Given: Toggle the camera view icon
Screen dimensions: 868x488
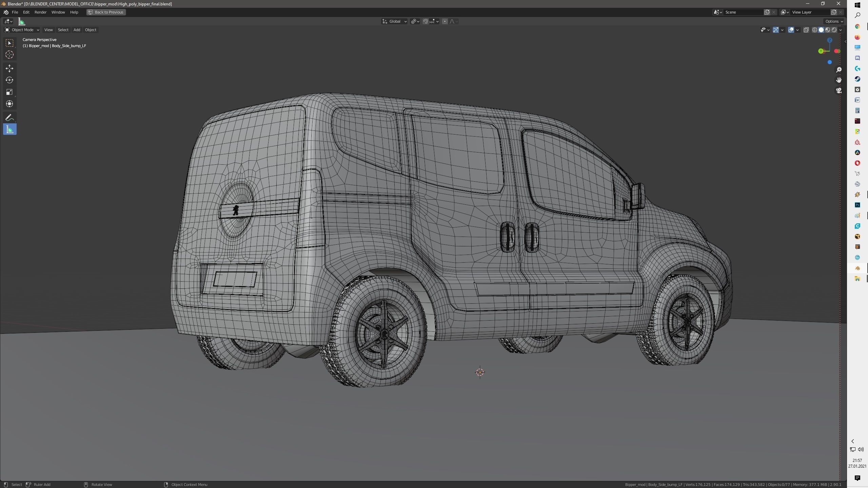Looking at the screenshot, I should 838,90.
